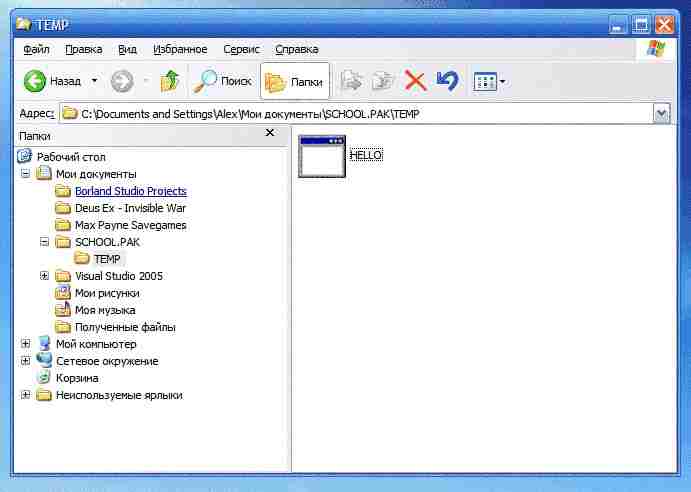Close the Папки side panel
This screenshot has width=691, height=492.
click(x=270, y=133)
